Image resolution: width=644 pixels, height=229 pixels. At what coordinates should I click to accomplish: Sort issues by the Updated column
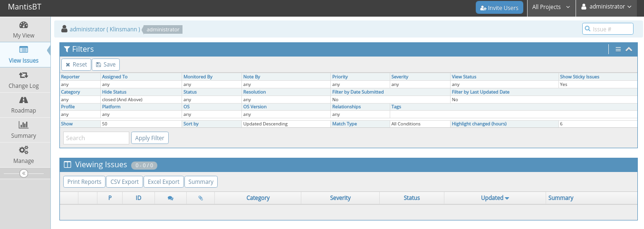point(492,198)
